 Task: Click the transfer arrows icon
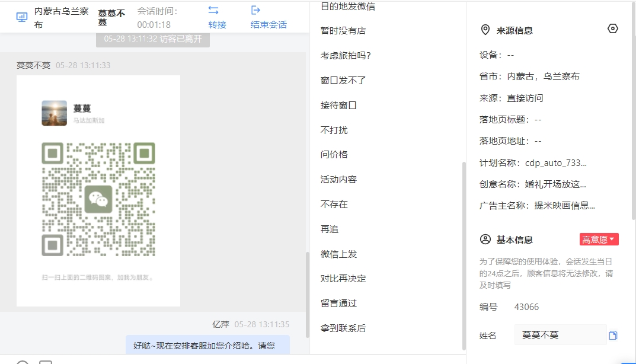pos(213,10)
